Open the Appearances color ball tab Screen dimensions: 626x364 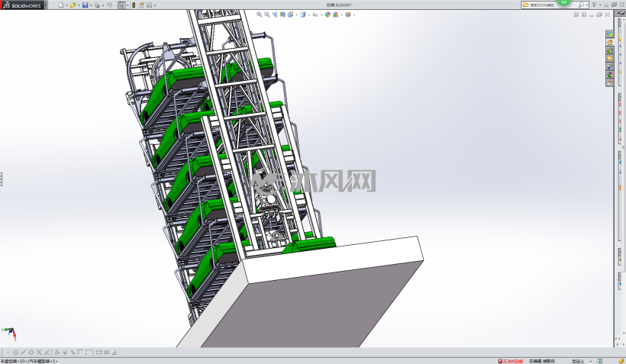[x=610, y=74]
